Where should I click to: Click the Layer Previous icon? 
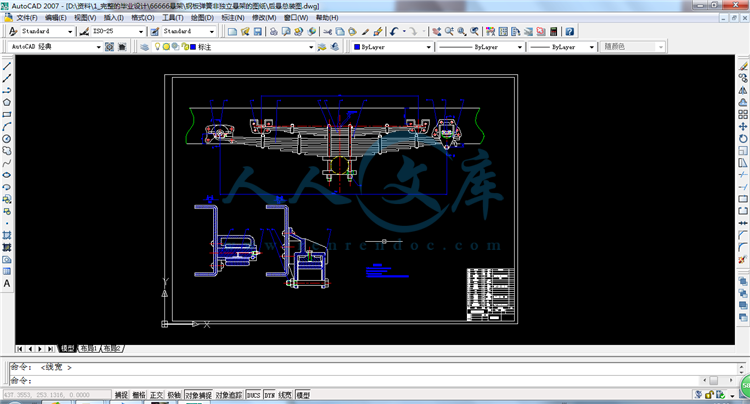click(x=335, y=47)
